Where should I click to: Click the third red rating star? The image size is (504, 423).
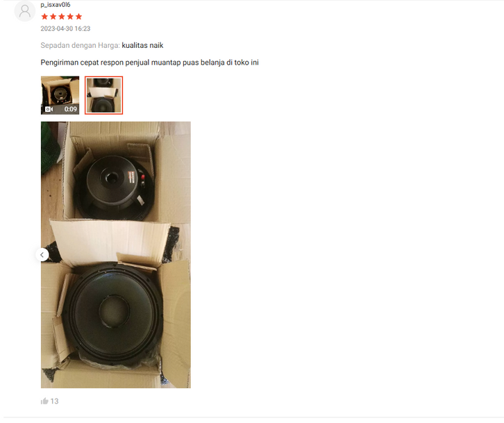point(62,17)
